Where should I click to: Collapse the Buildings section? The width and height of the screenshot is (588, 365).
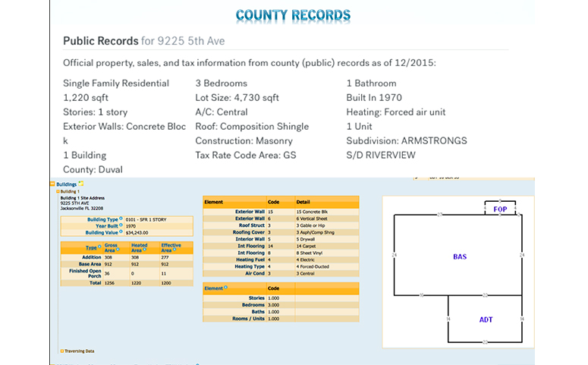point(52,184)
